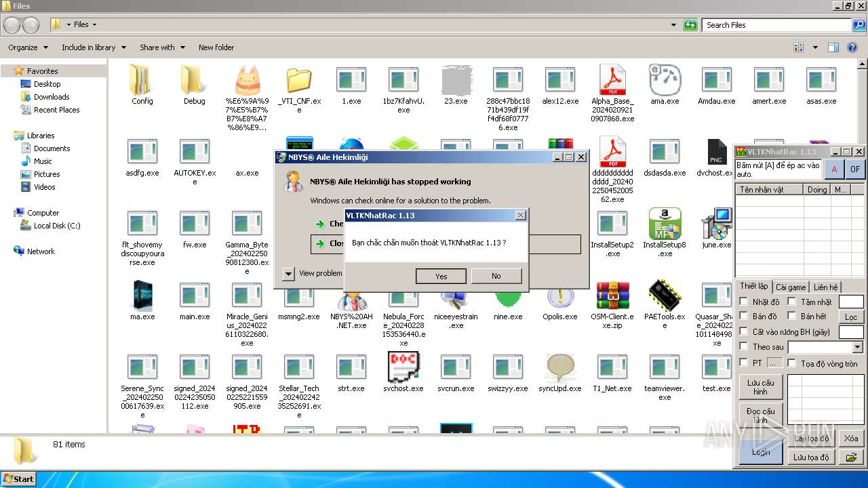The image size is (868, 488).
Task: Toggle the Bán đồ checkbox
Action: [744, 316]
